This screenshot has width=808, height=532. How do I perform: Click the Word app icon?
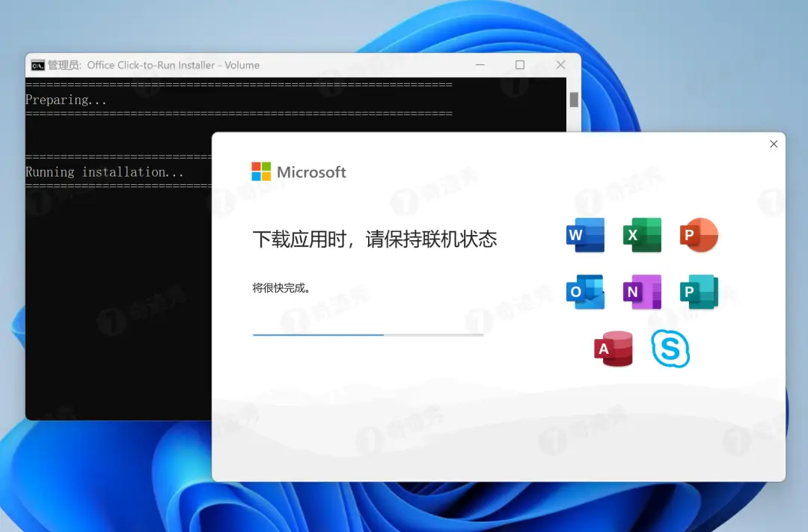click(584, 234)
